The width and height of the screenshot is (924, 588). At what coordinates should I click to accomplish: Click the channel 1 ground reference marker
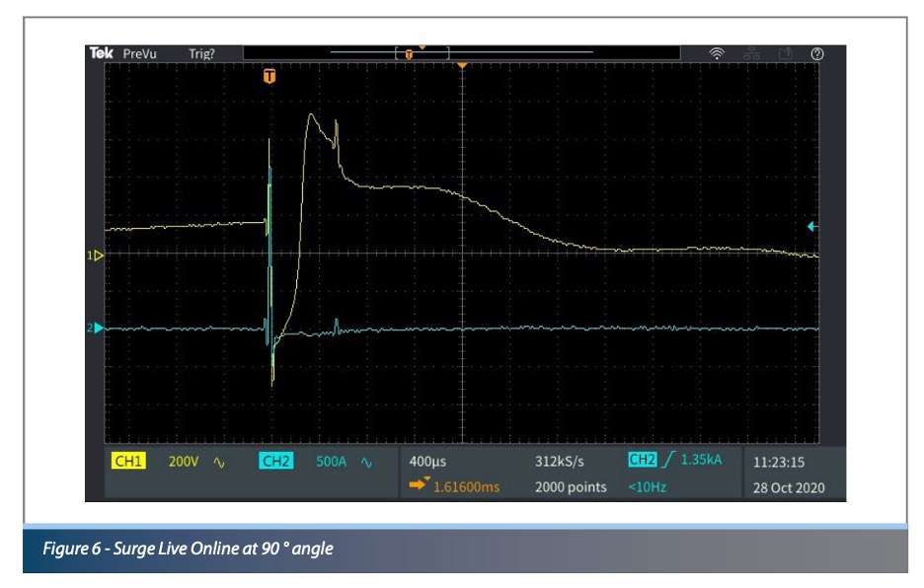point(97,255)
